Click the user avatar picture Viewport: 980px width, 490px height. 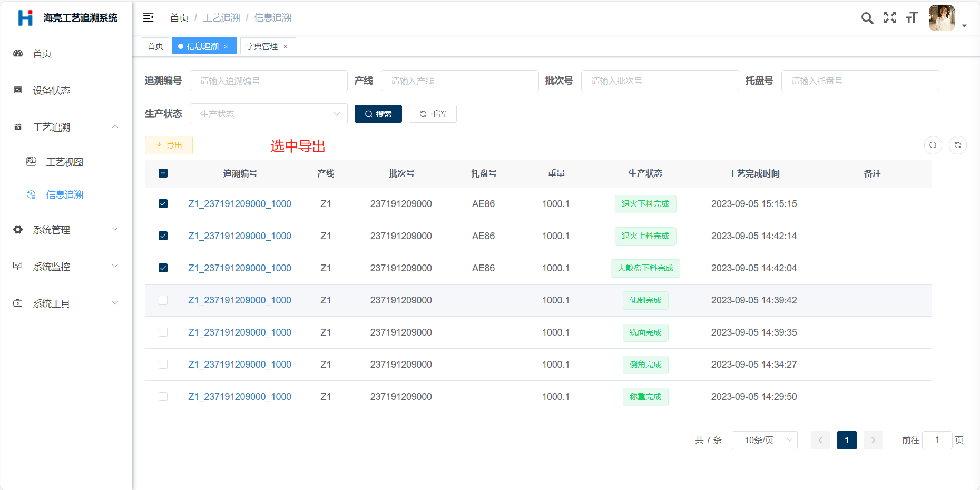pyautogui.click(x=942, y=18)
